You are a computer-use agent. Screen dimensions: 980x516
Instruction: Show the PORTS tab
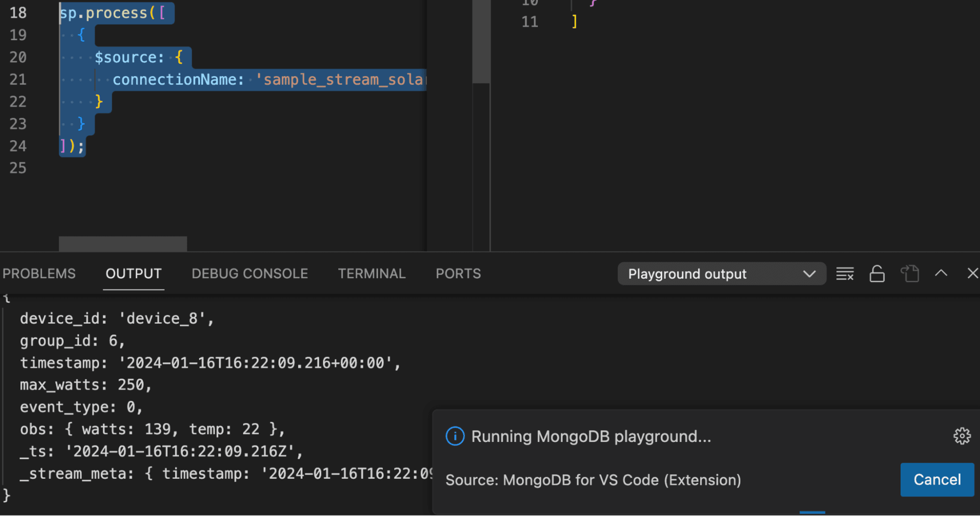click(x=458, y=274)
